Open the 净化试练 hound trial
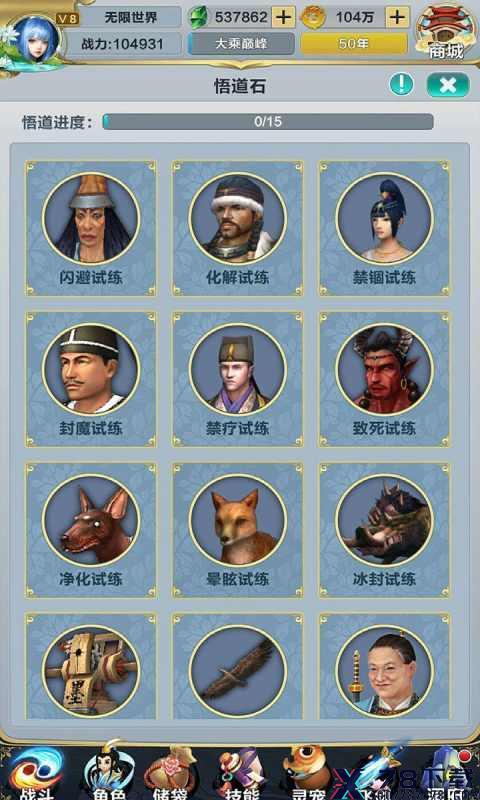Image resolution: width=480 pixels, height=800 pixels. point(91,530)
